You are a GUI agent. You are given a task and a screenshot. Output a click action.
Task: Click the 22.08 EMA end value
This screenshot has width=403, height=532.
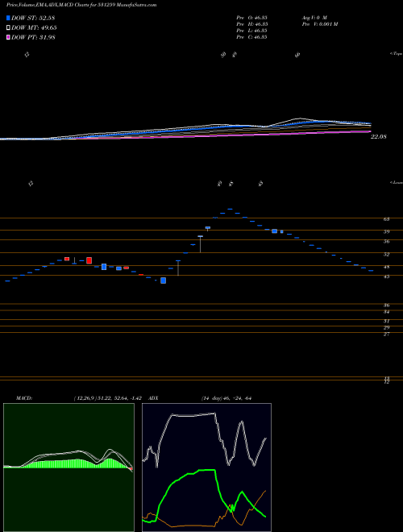coord(379,137)
